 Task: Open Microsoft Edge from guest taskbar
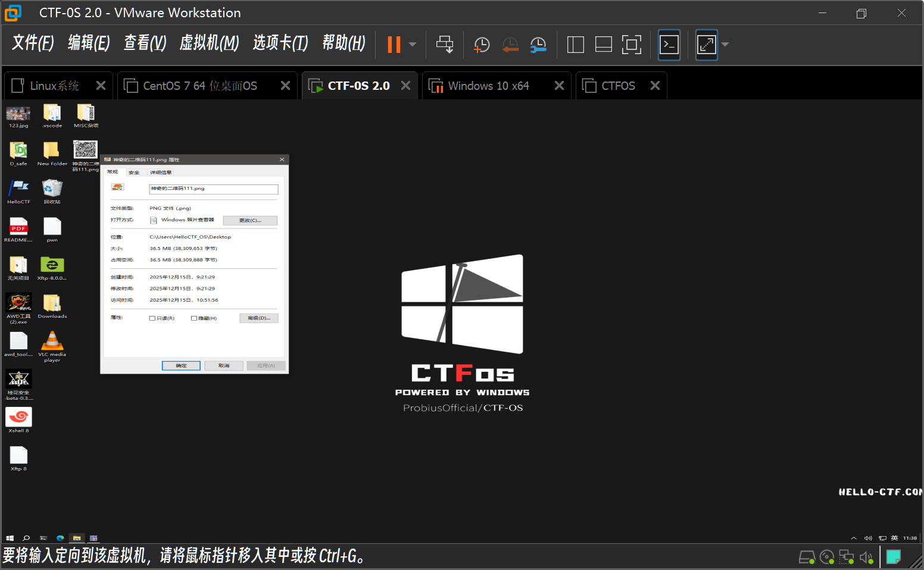[60, 538]
